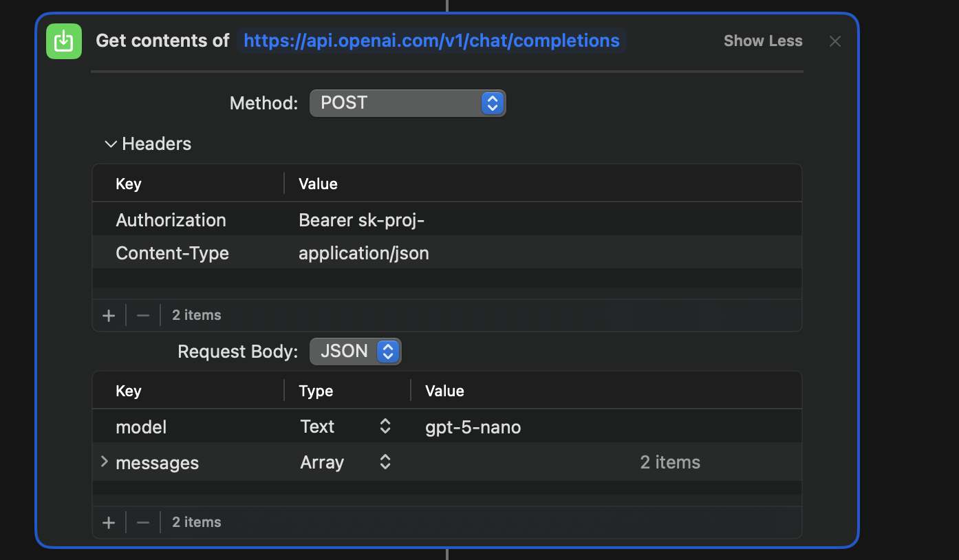This screenshot has width=959, height=560.
Task: Expand the messages array row
Action: [105, 462]
